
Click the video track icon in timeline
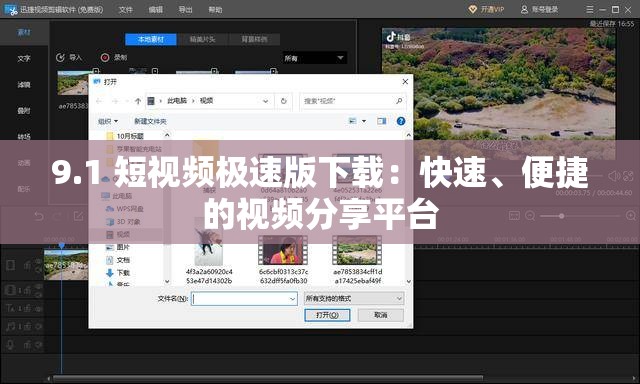10,265
